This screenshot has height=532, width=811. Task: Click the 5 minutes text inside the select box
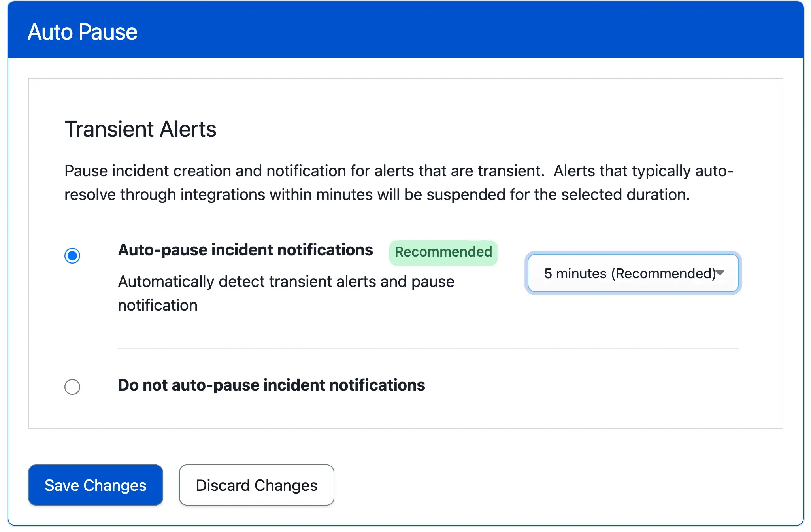[x=575, y=274]
